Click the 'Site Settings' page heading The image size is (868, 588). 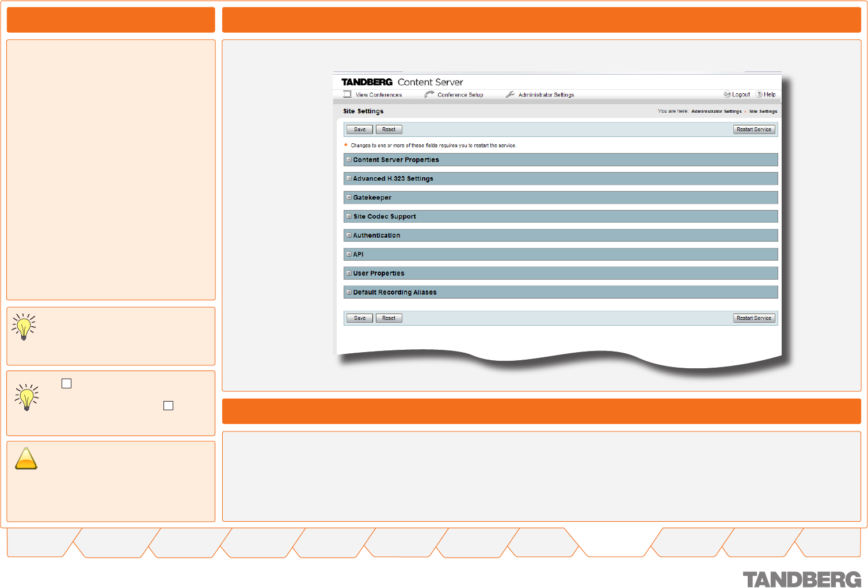(363, 111)
